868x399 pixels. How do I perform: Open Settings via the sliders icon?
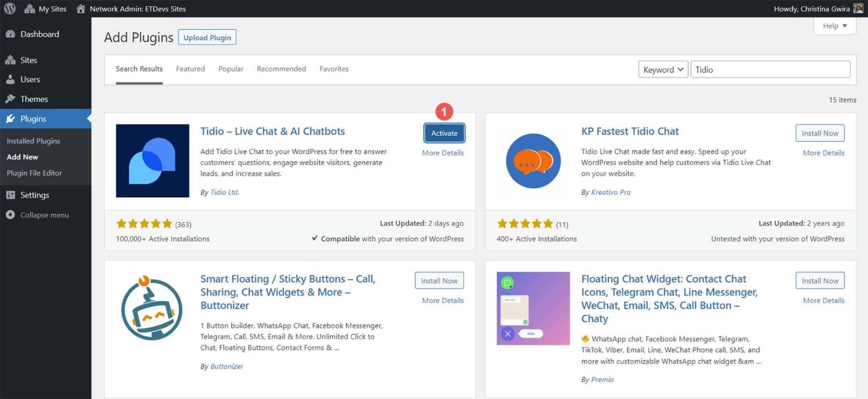click(11, 195)
